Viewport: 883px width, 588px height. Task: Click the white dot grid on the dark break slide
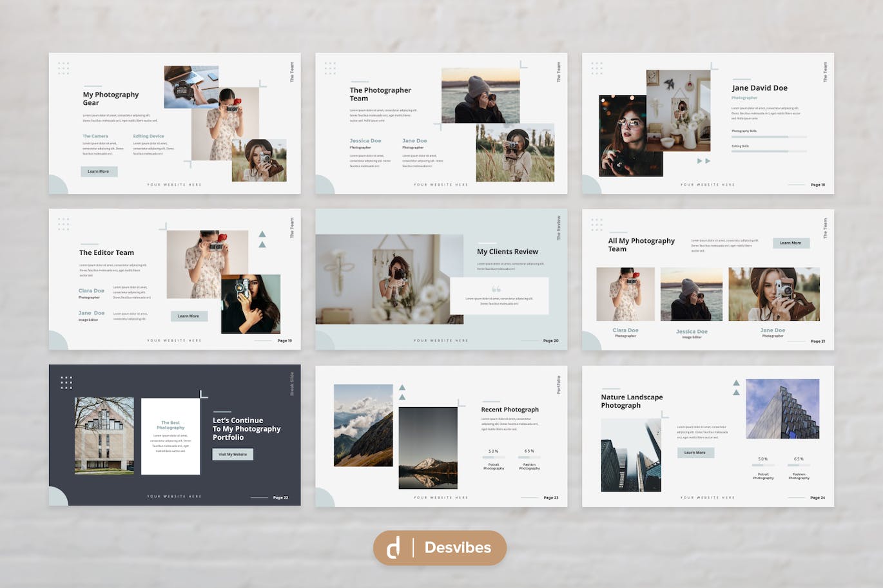66,383
